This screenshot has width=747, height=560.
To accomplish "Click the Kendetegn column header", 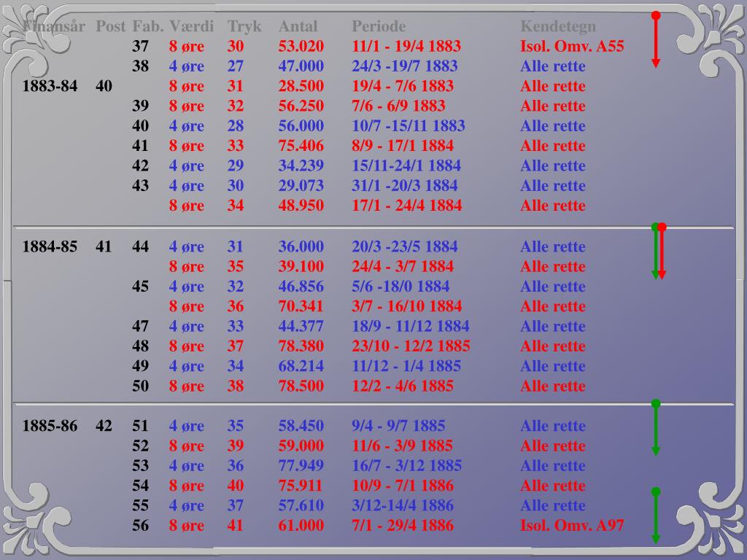I will point(558,26).
